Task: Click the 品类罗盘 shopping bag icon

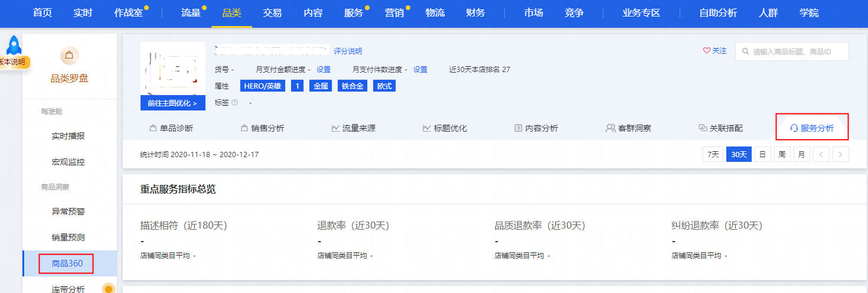Action: (70, 56)
